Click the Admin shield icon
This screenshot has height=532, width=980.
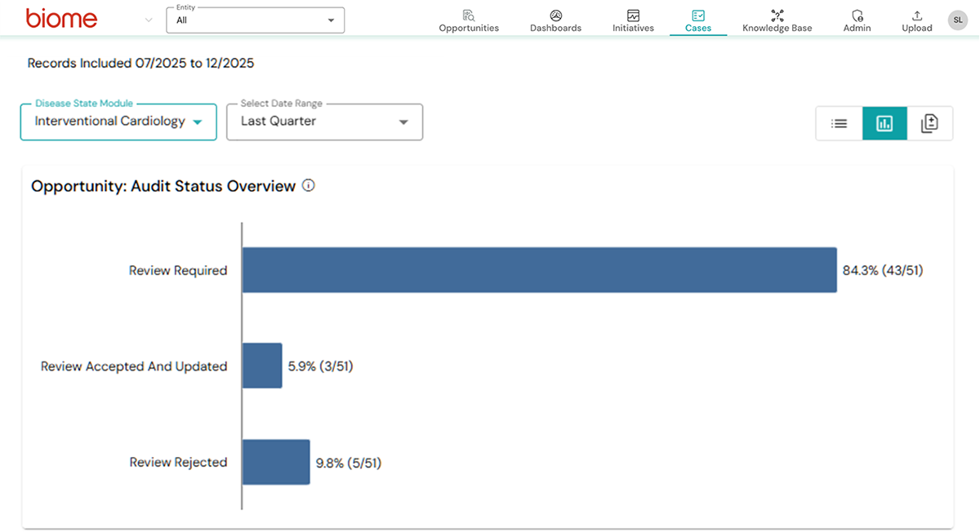tap(857, 15)
